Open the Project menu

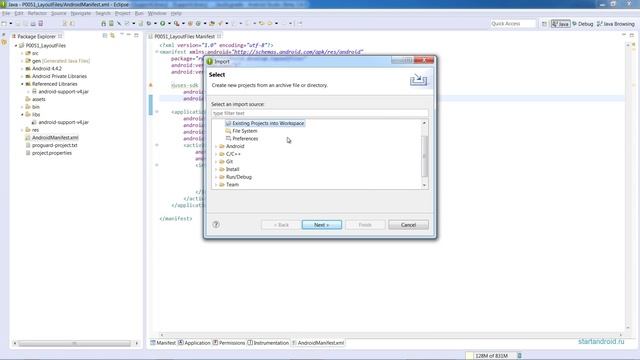click(122, 13)
